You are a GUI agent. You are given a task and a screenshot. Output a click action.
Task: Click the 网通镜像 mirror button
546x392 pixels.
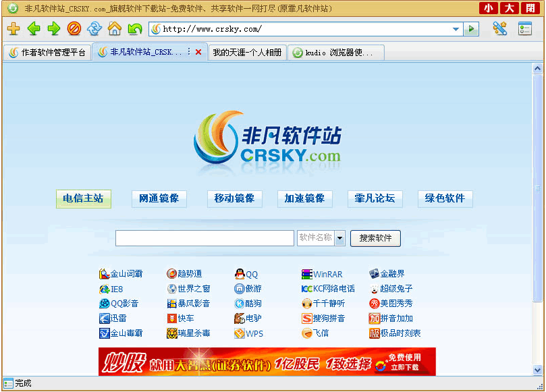coord(159,199)
